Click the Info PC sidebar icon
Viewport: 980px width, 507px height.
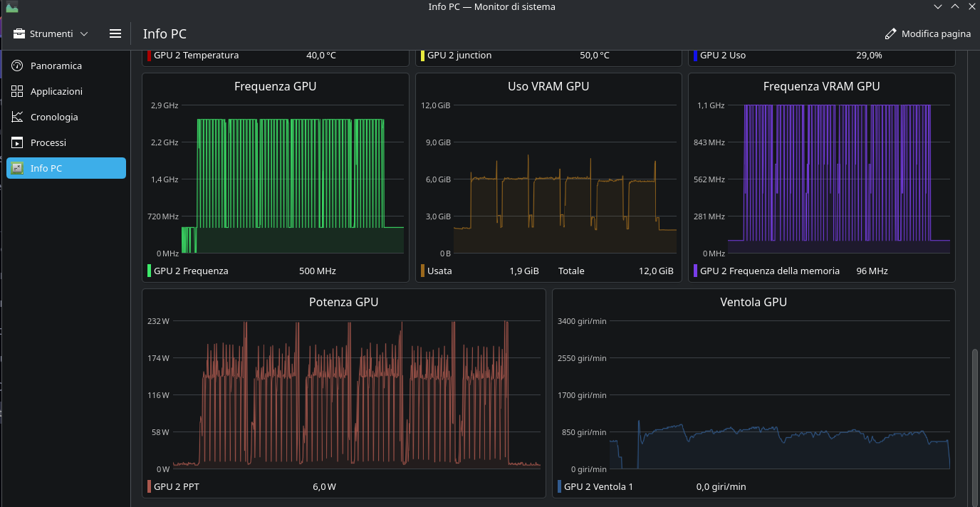point(18,168)
